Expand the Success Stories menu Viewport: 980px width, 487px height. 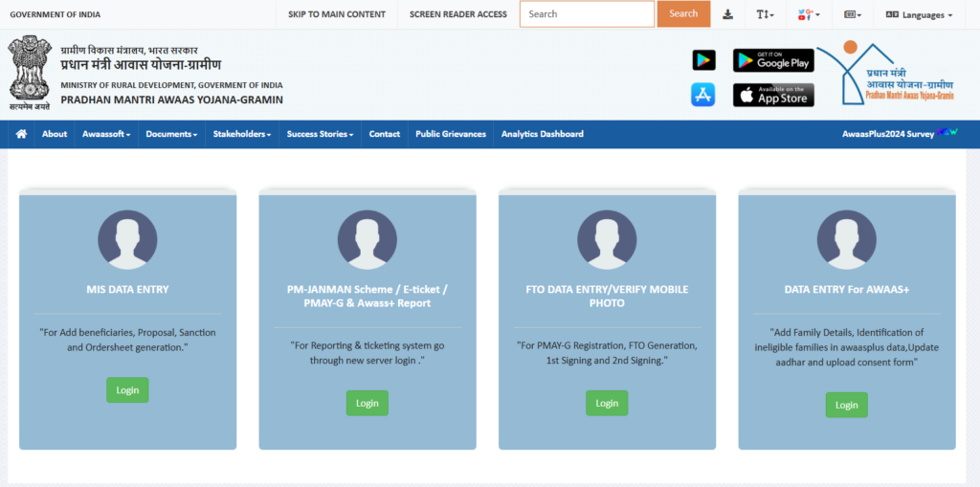320,134
